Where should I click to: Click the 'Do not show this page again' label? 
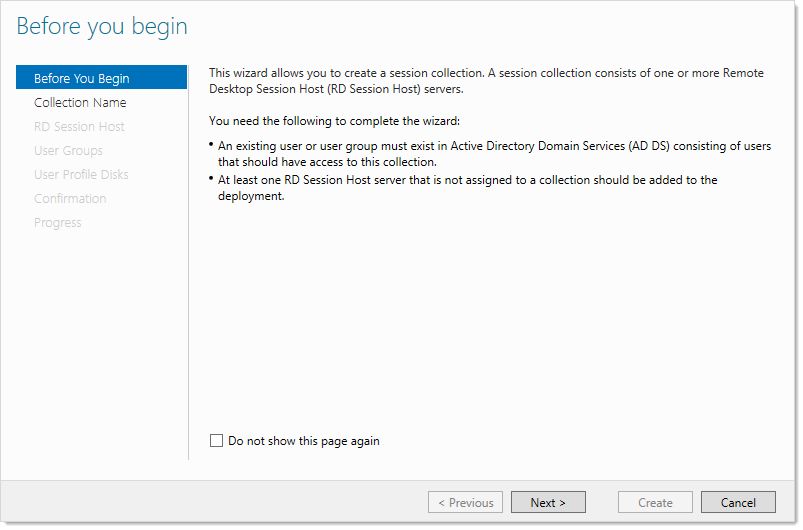(x=304, y=441)
